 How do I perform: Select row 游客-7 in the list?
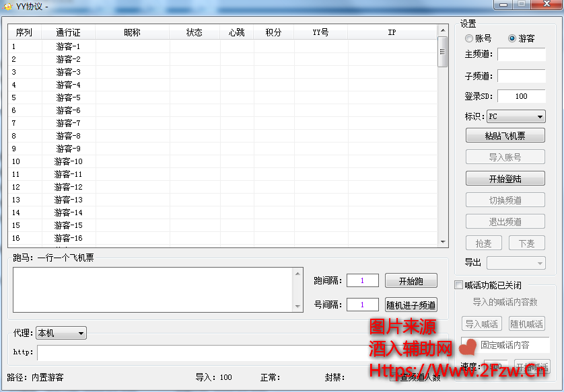[x=223, y=123]
